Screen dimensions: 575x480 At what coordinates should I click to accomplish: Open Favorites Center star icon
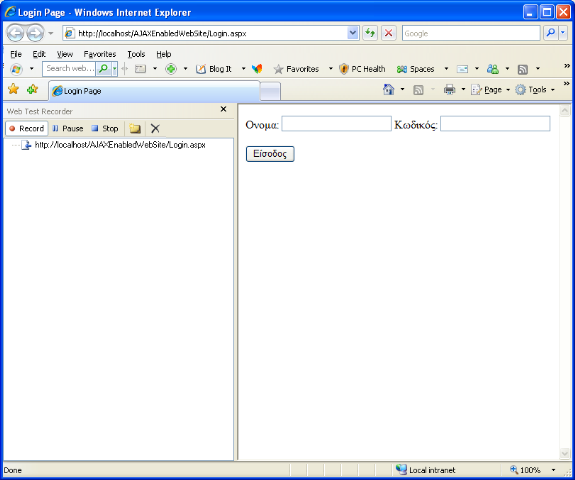pos(13,89)
